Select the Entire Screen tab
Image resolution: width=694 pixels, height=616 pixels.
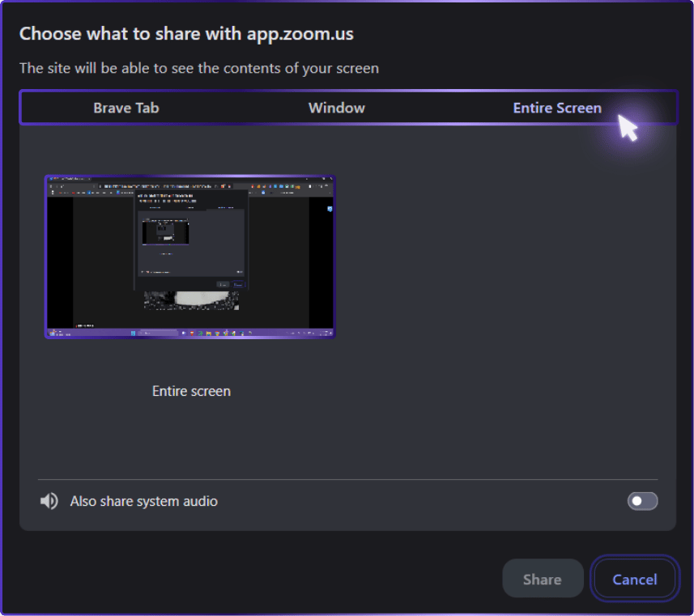point(557,108)
